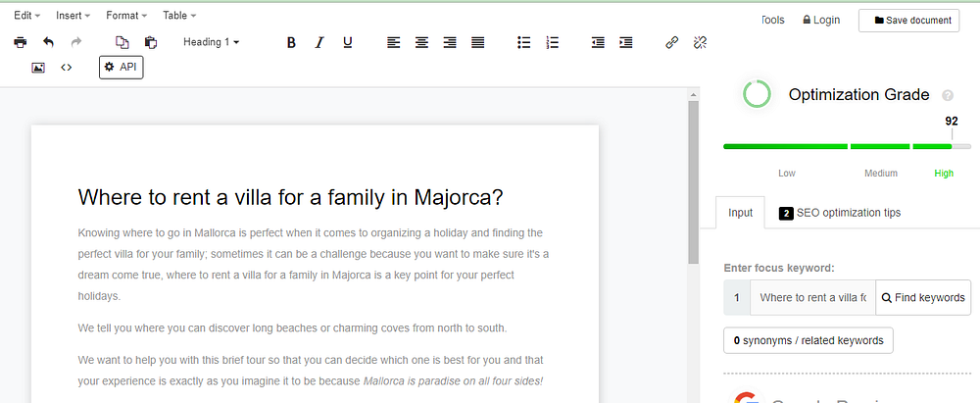Switch to SEO optimization tips tab
The image size is (980, 403).
coord(840,213)
